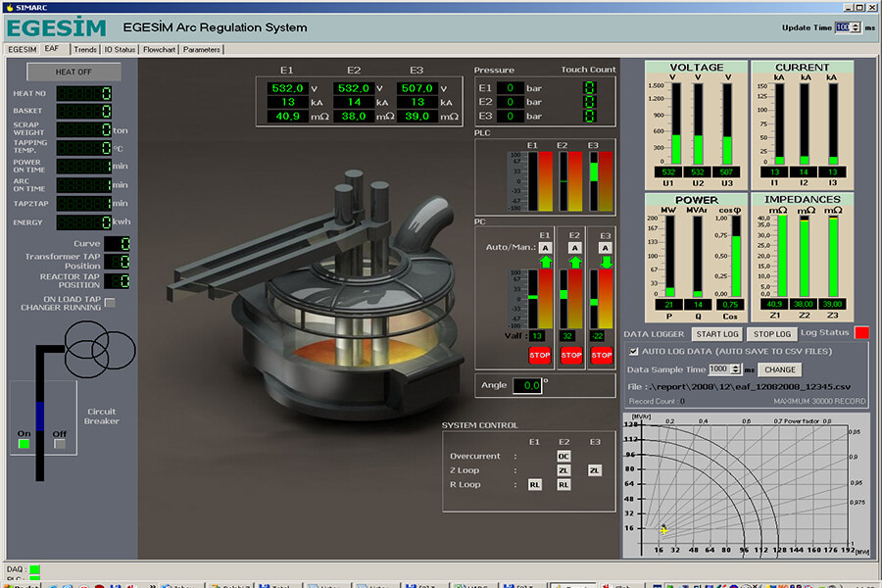Switch to the EAF tab
Screen dimensions: 882x588
(x=52, y=49)
